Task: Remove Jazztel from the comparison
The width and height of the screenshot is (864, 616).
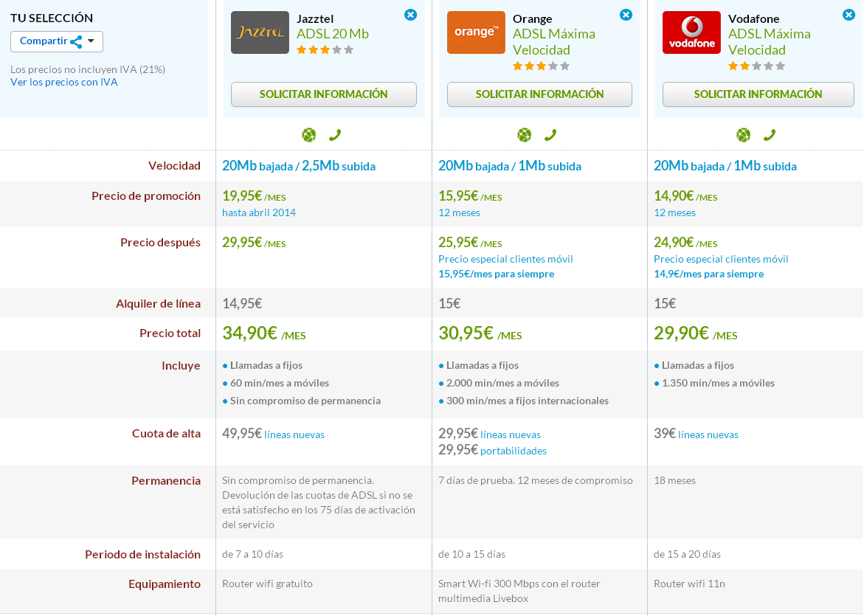Action: pos(410,15)
